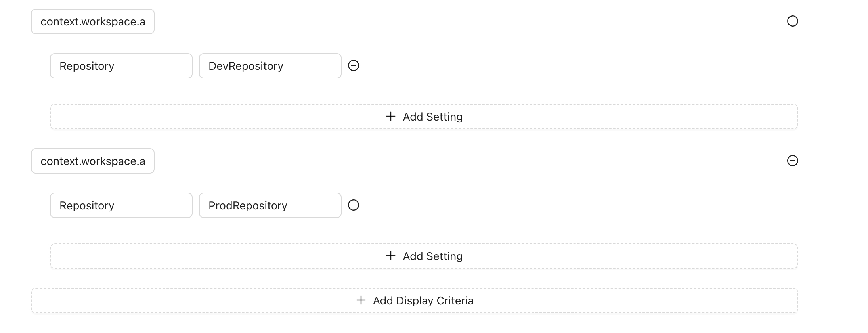The height and width of the screenshot is (333, 868).
Task: Click plus icon in Add Setting below ProdRepository
Action: (391, 256)
